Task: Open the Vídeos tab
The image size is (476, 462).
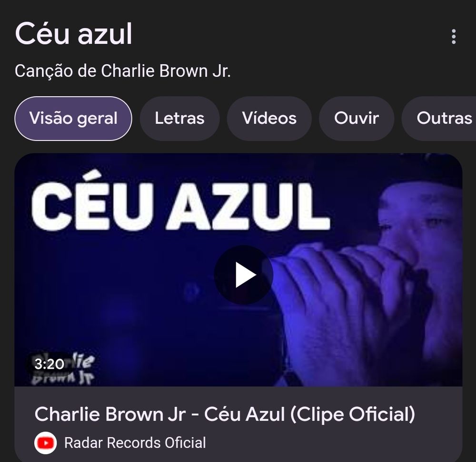Action: click(x=269, y=119)
